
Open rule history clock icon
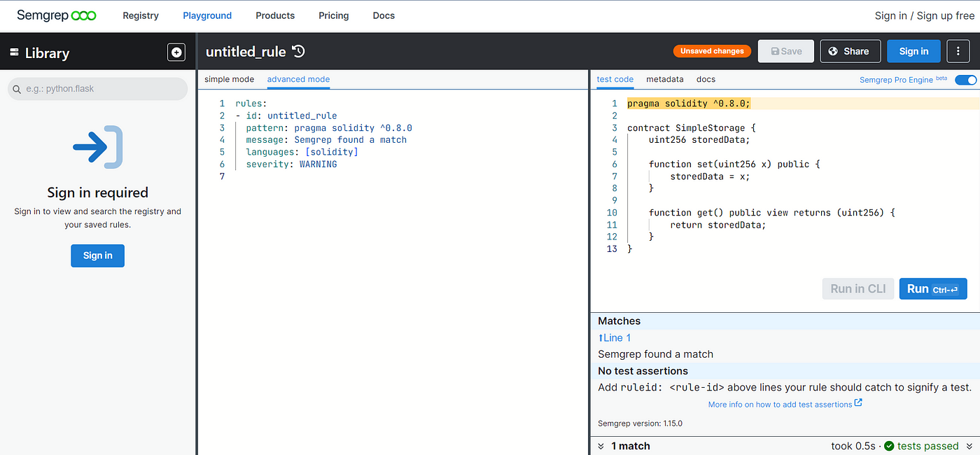pos(298,51)
